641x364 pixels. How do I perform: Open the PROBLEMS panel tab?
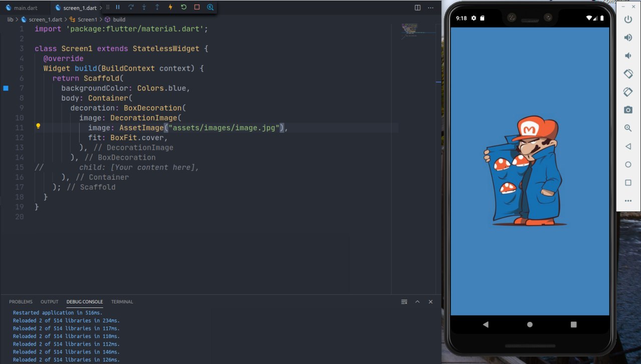(21, 302)
